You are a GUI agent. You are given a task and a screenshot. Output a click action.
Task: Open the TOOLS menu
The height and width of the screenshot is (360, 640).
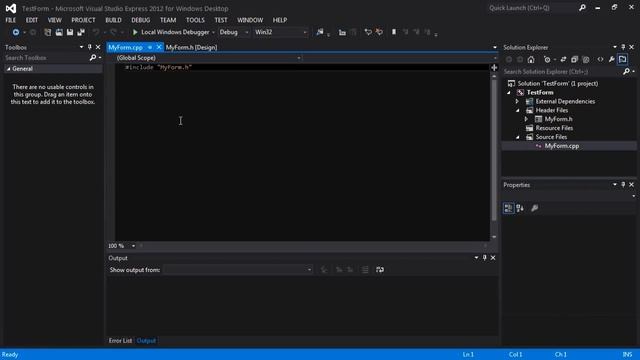tap(195, 20)
